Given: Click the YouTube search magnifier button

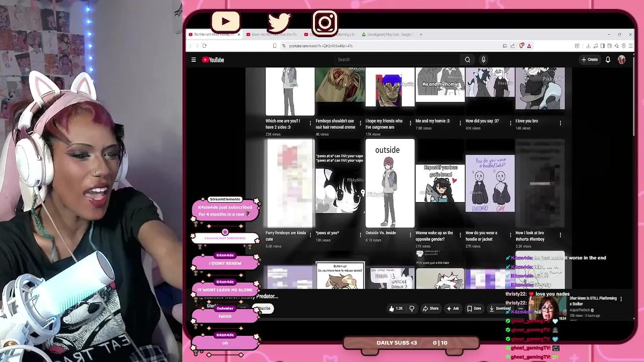Looking at the screenshot, I should click(x=467, y=60).
